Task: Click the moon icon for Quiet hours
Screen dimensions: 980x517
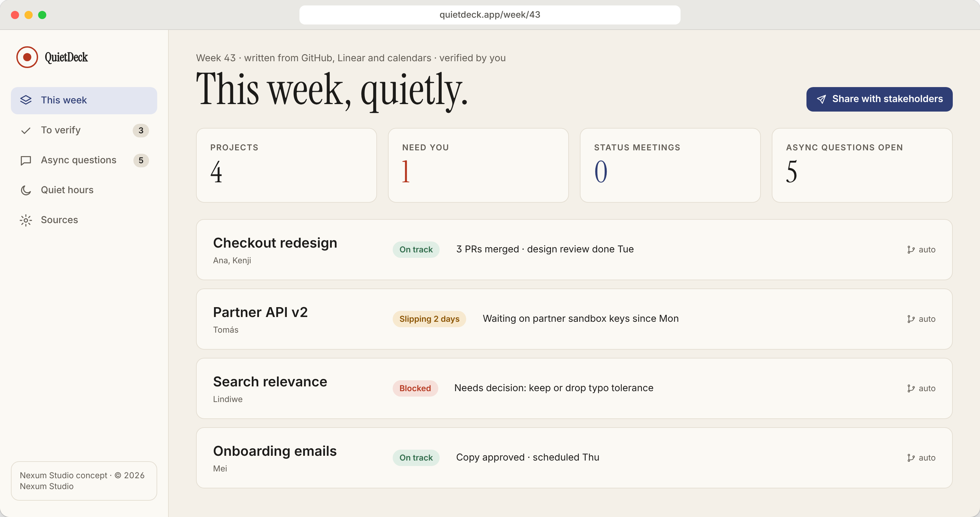Action: pos(26,190)
